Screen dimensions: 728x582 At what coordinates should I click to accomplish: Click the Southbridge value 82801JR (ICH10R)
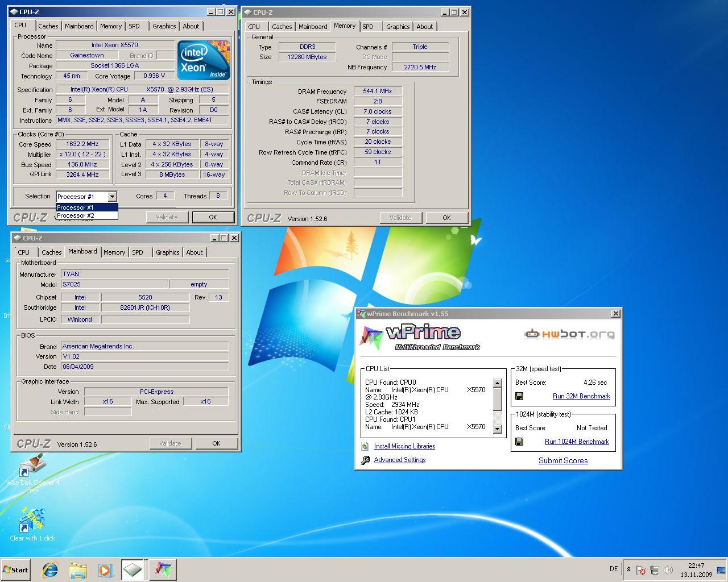[x=145, y=307]
